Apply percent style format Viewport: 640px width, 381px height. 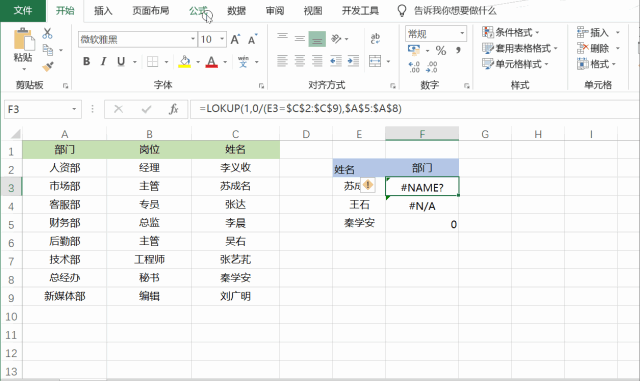click(440, 51)
